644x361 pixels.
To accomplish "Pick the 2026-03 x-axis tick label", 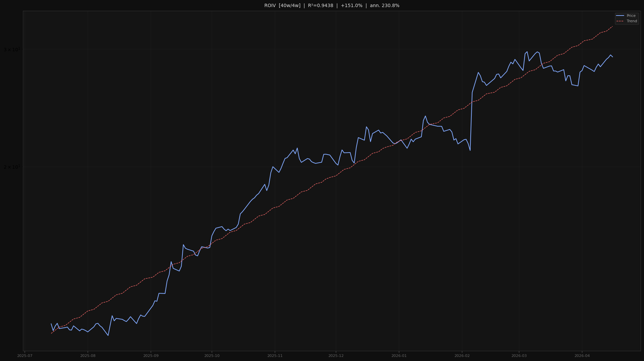I will 519,356.
